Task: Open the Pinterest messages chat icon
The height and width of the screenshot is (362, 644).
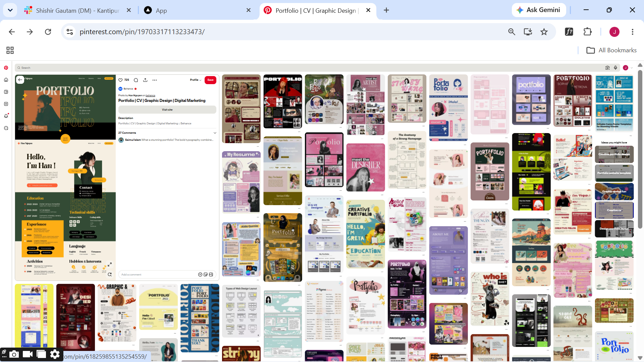Action: pos(6,128)
